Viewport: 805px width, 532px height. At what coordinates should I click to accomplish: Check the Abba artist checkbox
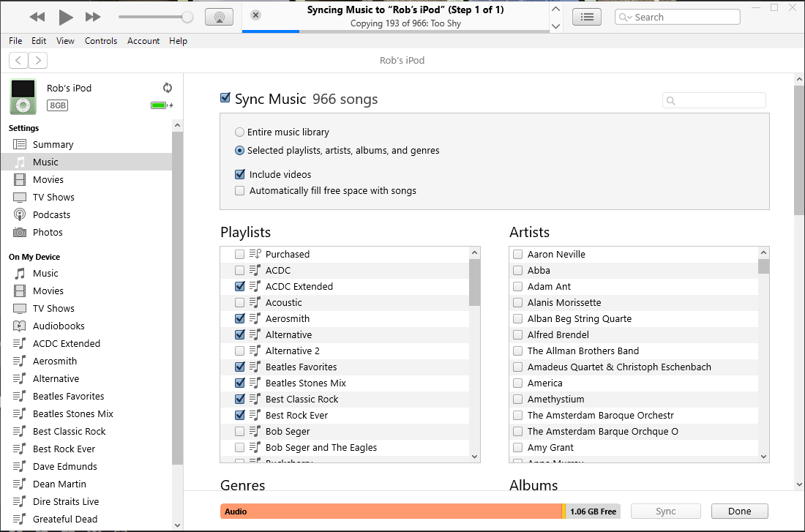(x=518, y=270)
